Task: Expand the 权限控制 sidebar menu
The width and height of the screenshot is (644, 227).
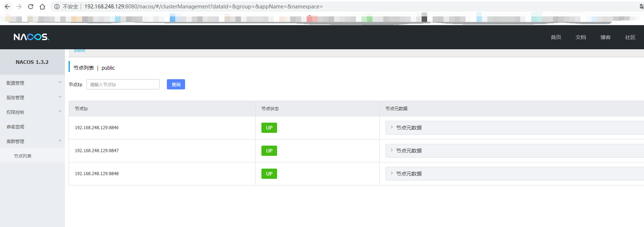Action: point(32,112)
